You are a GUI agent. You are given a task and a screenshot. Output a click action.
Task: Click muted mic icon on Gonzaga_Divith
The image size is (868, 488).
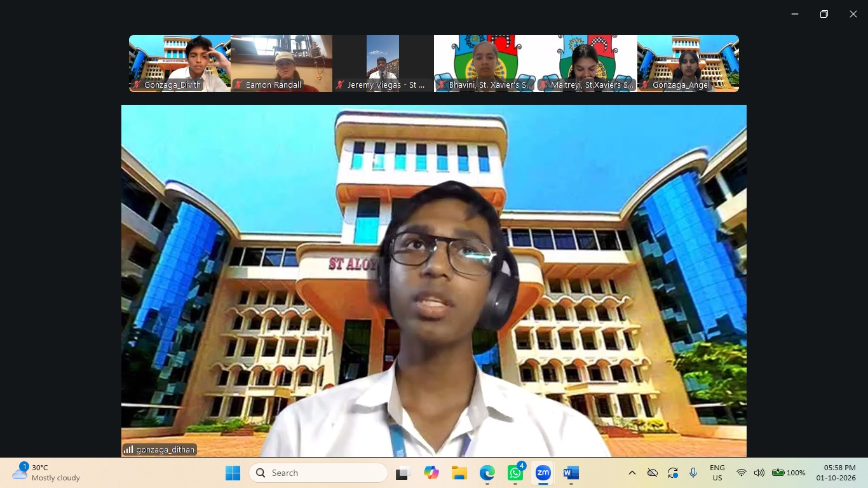pyautogui.click(x=137, y=85)
